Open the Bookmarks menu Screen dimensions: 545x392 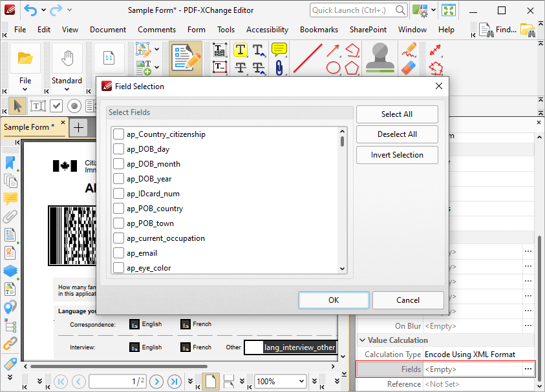pyautogui.click(x=319, y=30)
